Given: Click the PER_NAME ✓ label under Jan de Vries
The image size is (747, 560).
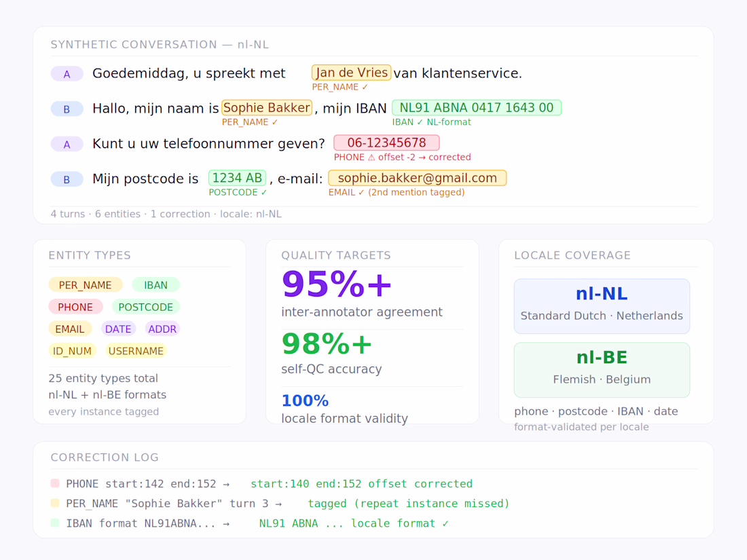Looking at the screenshot, I should point(340,87).
